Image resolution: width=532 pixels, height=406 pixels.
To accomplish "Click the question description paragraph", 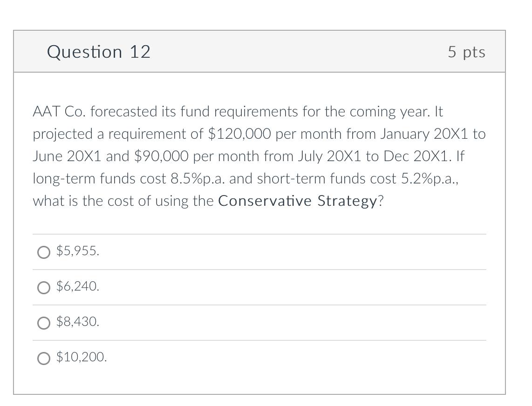I will (259, 156).
